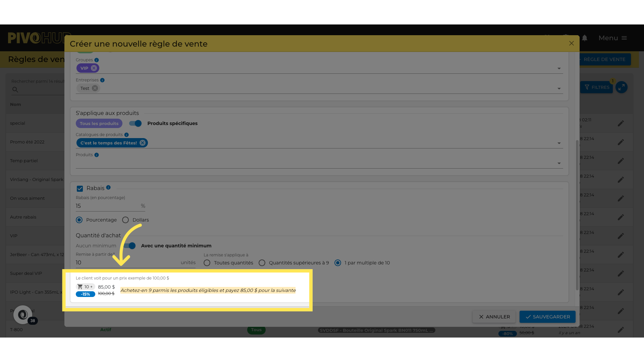Toggle the Produits spécifiques switch
Screen dimensions: 644x362
pos(136,123)
